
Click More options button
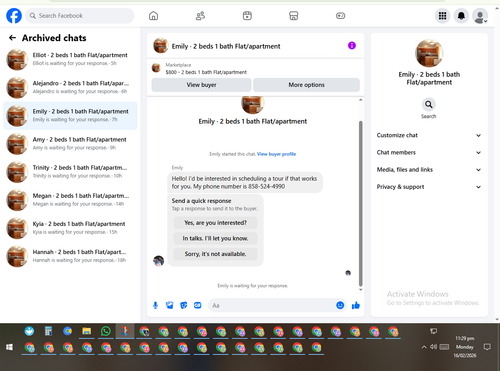click(306, 85)
